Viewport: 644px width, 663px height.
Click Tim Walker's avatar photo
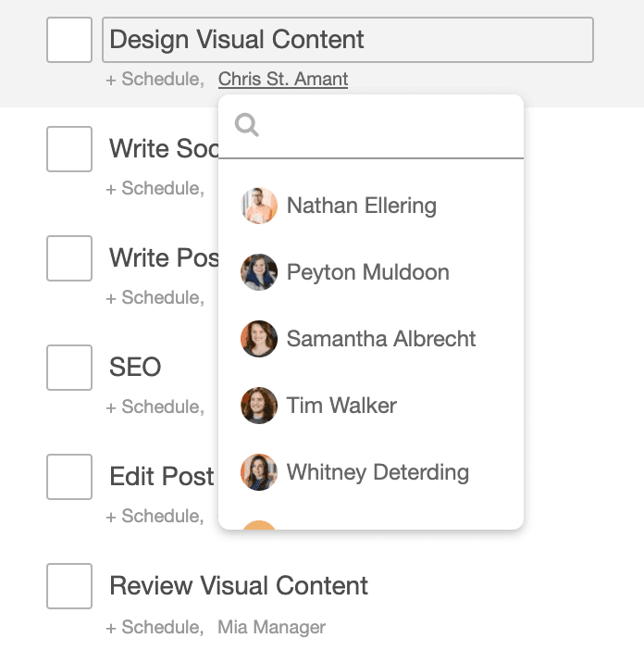259,406
